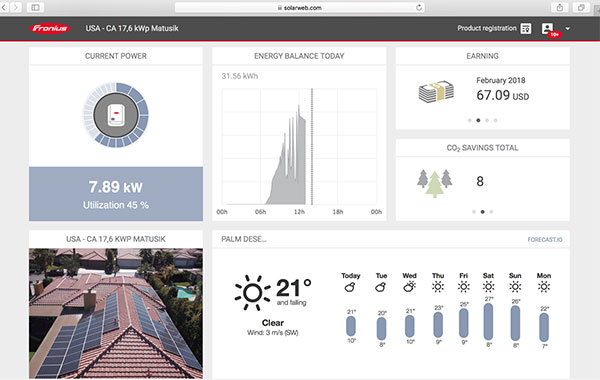The width and height of the screenshot is (600, 380).
Task: Click Fri sunny forecast icon
Action: [463, 287]
